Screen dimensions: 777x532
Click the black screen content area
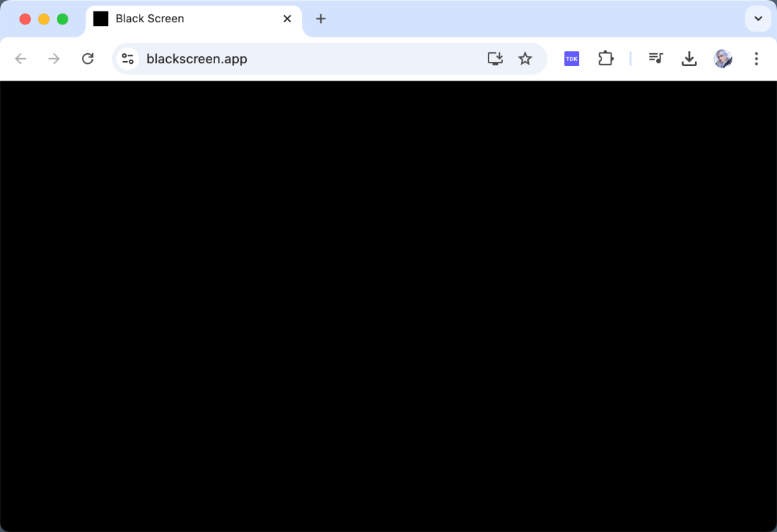pos(388,306)
